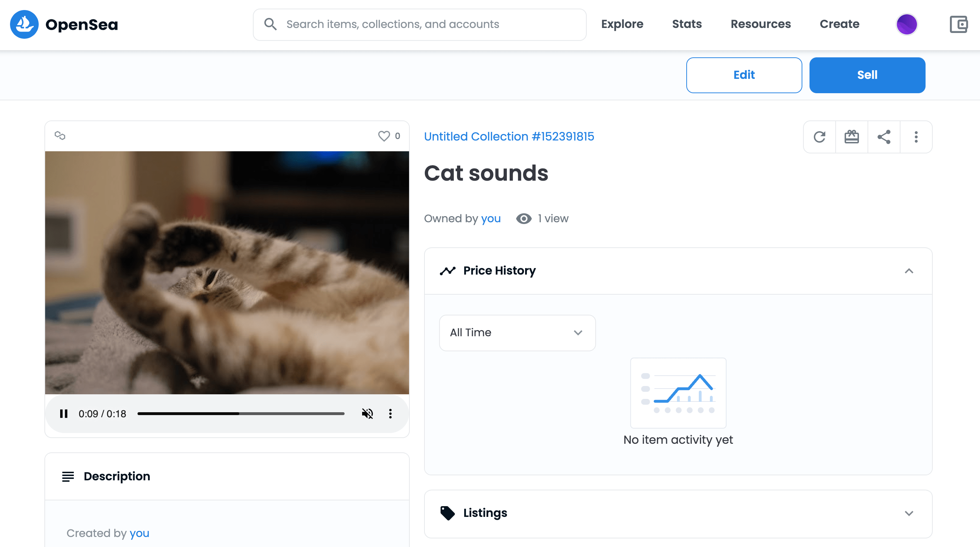980x547 pixels.
Task: Focus the search items input field
Action: pos(419,24)
